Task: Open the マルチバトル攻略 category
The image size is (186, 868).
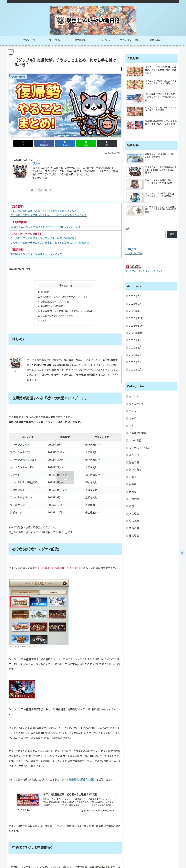Action: [139, 448]
